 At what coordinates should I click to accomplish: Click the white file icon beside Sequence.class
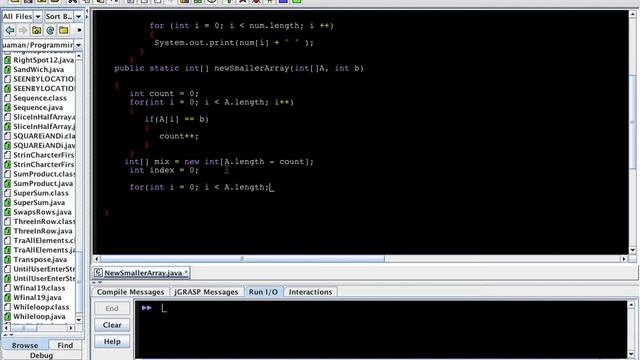(x=7, y=98)
